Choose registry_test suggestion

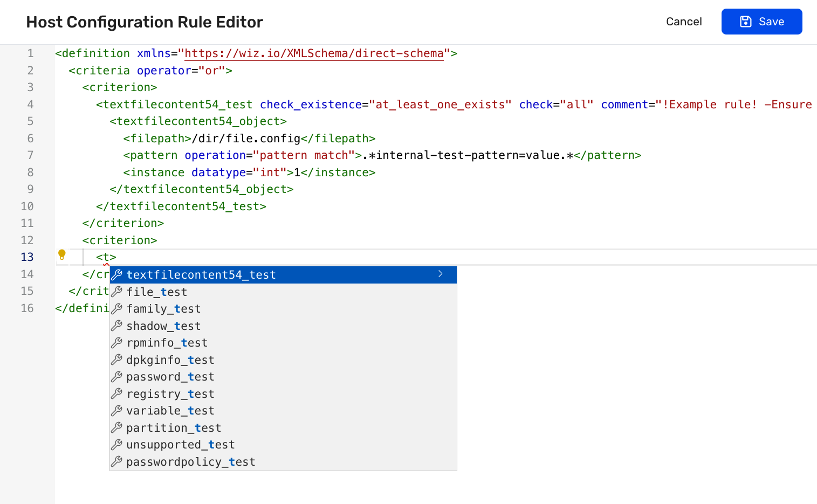pos(283,394)
